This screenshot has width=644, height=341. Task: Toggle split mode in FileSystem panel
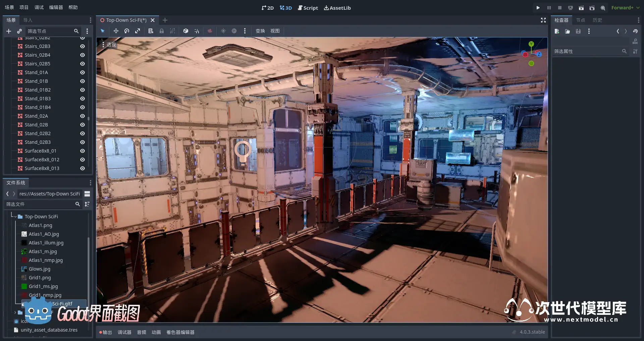coord(87,194)
